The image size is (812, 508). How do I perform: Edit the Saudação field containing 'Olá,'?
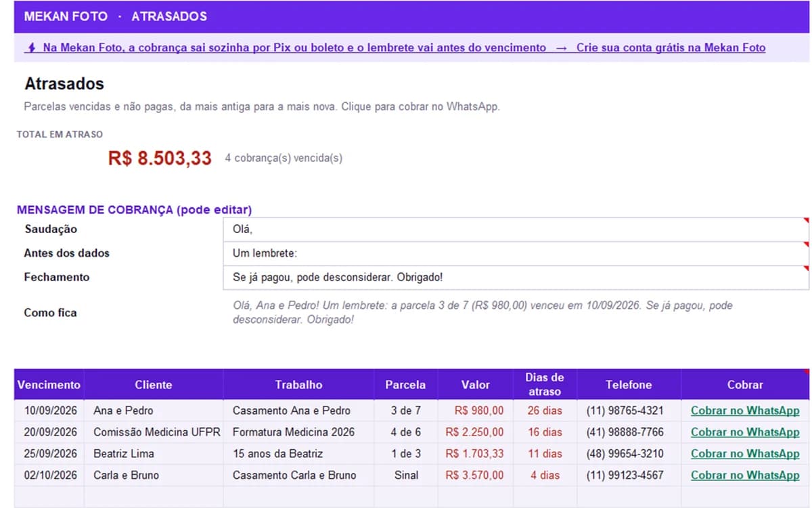point(516,230)
